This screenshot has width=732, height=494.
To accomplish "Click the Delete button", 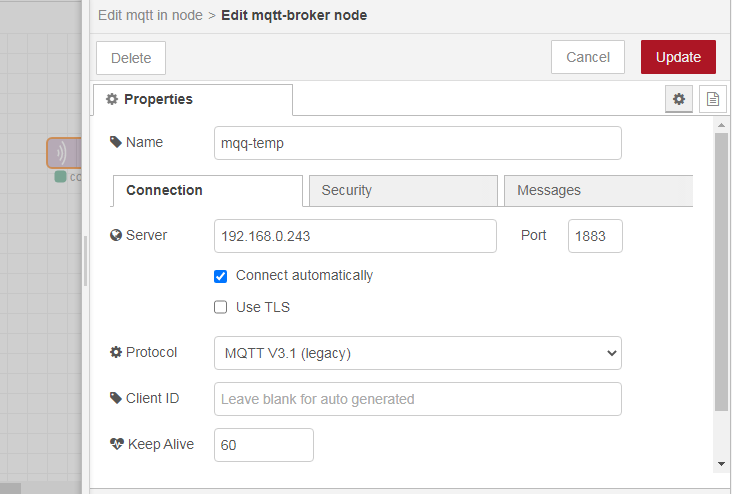I will (131, 58).
